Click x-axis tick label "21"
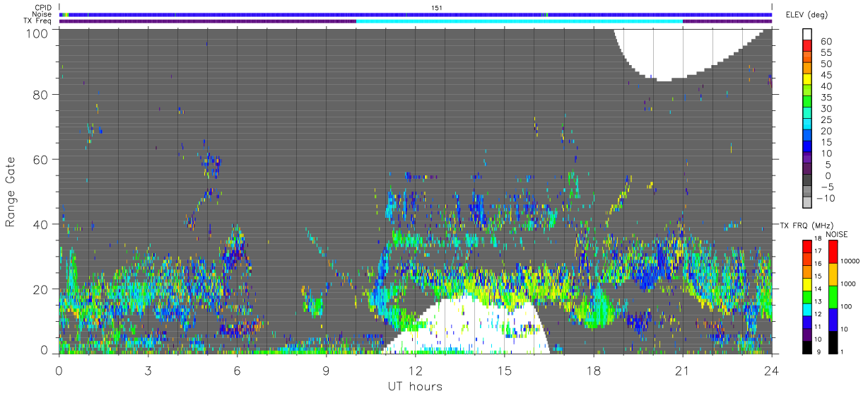The width and height of the screenshot is (868, 401). point(682,371)
